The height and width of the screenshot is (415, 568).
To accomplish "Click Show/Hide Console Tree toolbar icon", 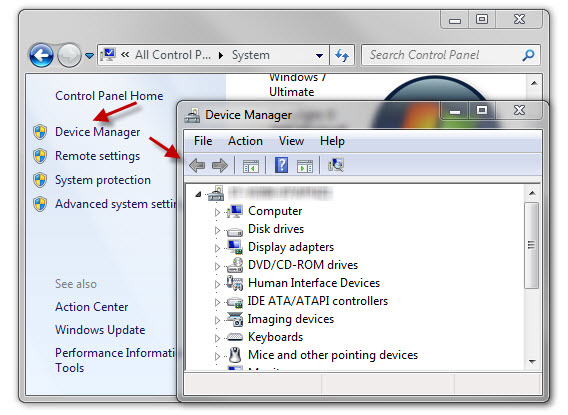I will point(251,166).
